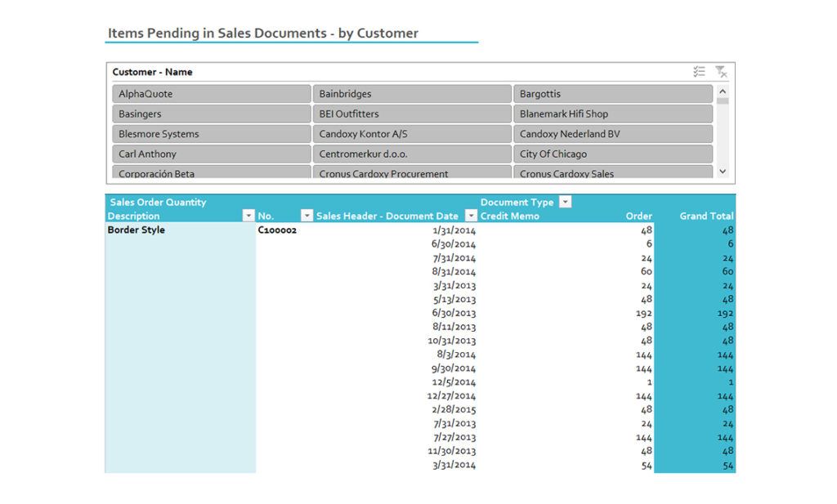
Task: Open the No. column filter dropdown
Action: [307, 216]
